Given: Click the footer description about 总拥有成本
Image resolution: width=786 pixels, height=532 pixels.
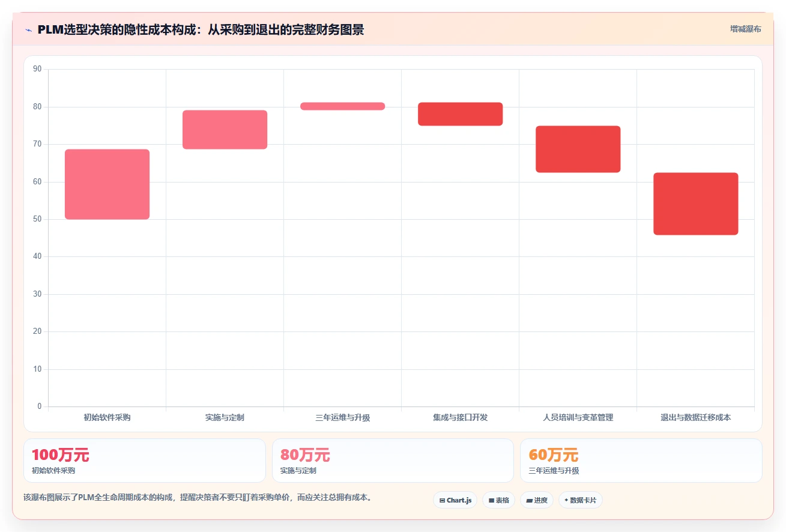Looking at the screenshot, I should pyautogui.click(x=197, y=497).
